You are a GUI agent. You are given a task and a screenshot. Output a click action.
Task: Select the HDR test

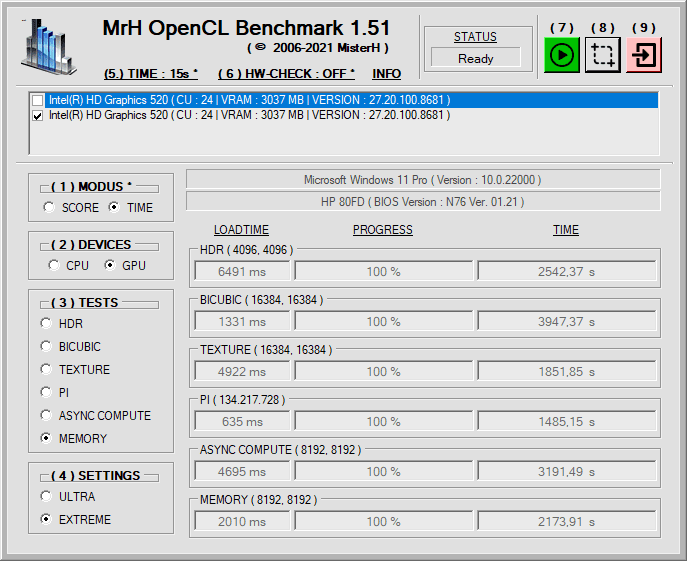pyautogui.click(x=61, y=323)
